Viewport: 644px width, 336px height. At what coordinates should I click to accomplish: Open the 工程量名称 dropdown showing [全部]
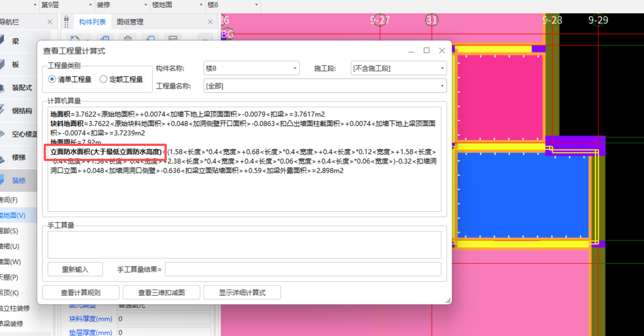(x=325, y=86)
